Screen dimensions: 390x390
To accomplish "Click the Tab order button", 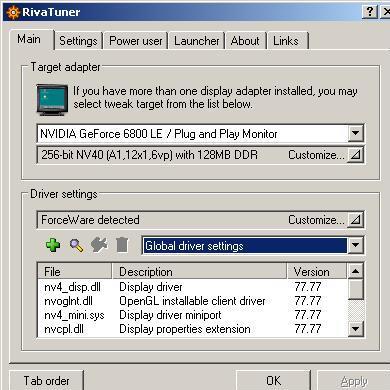I will pos(46,380).
